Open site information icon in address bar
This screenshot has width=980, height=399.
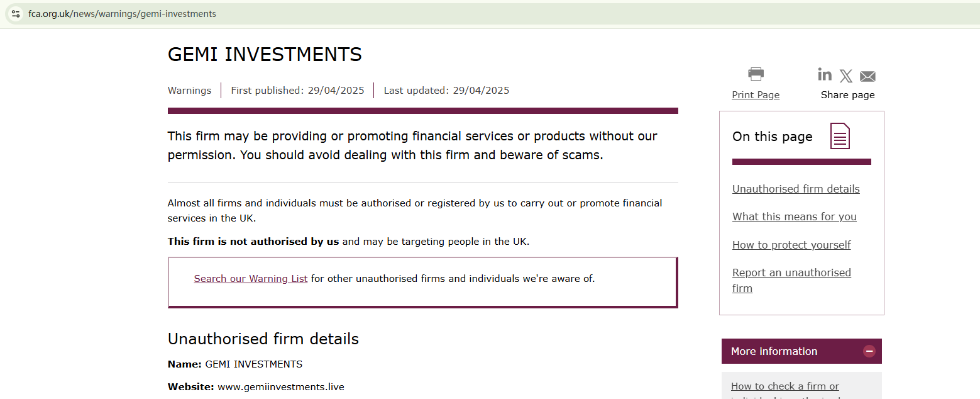[x=16, y=14]
